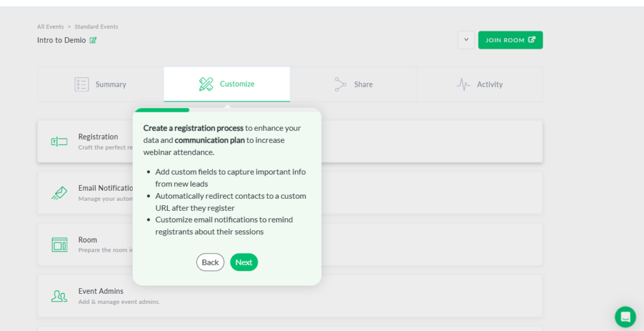The height and width of the screenshot is (331, 644).
Task: Click Next in the tour popup
Action: pos(244,262)
